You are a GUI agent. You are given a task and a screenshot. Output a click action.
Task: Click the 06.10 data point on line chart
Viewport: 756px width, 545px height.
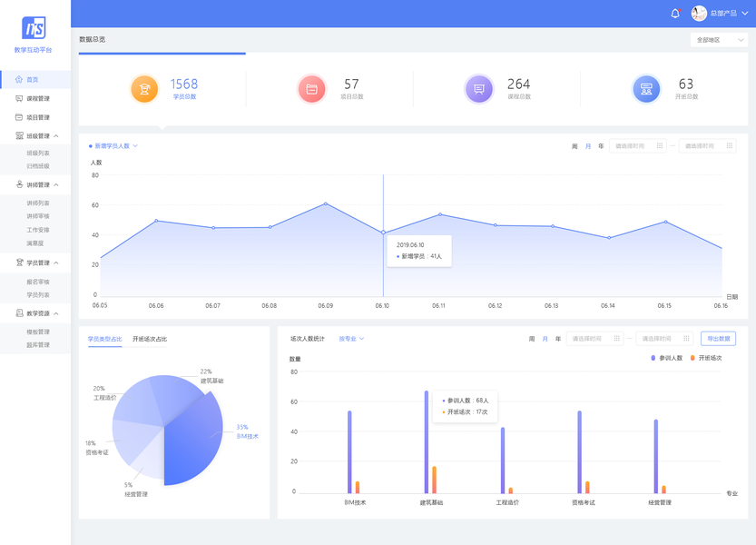(383, 233)
